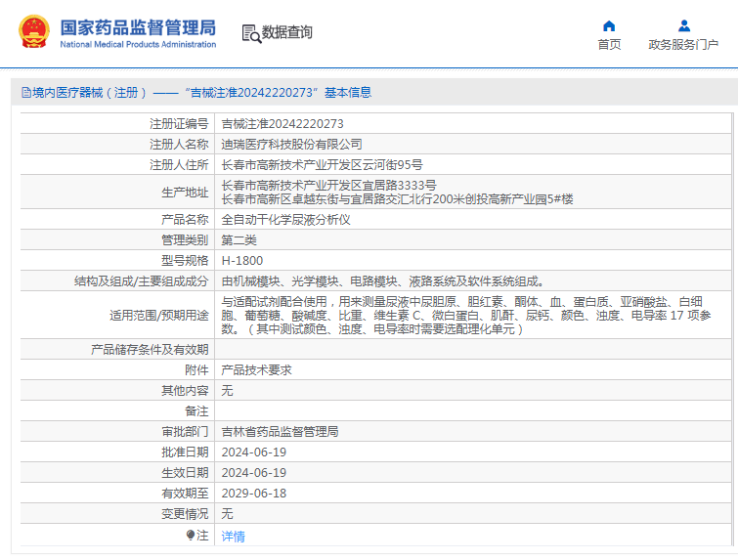
Task: Click the 首页 text label
Action: tap(609, 44)
